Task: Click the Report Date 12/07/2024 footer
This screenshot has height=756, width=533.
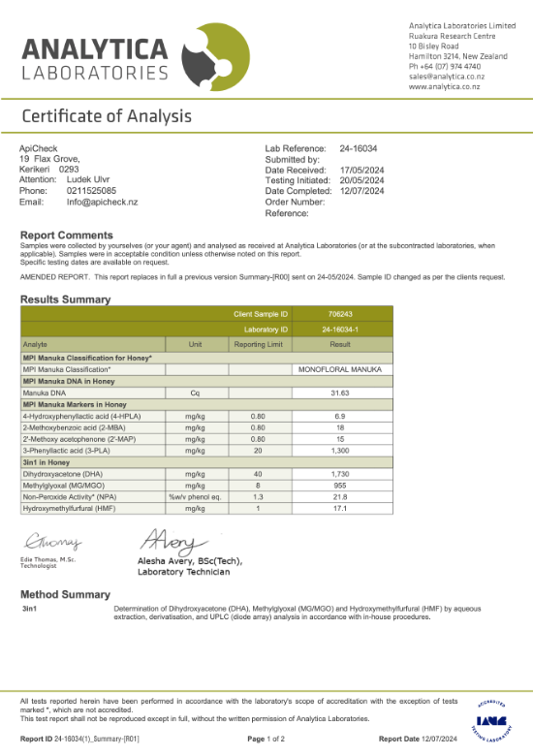Action: pos(418,740)
